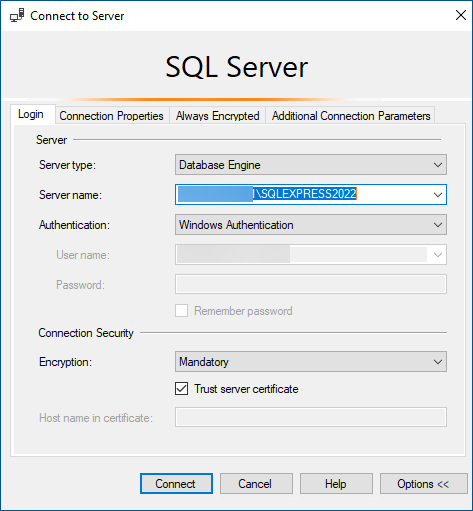The width and height of the screenshot is (473, 511).
Task: Click the Connect to Server title bar icon
Action: pyautogui.click(x=17, y=16)
